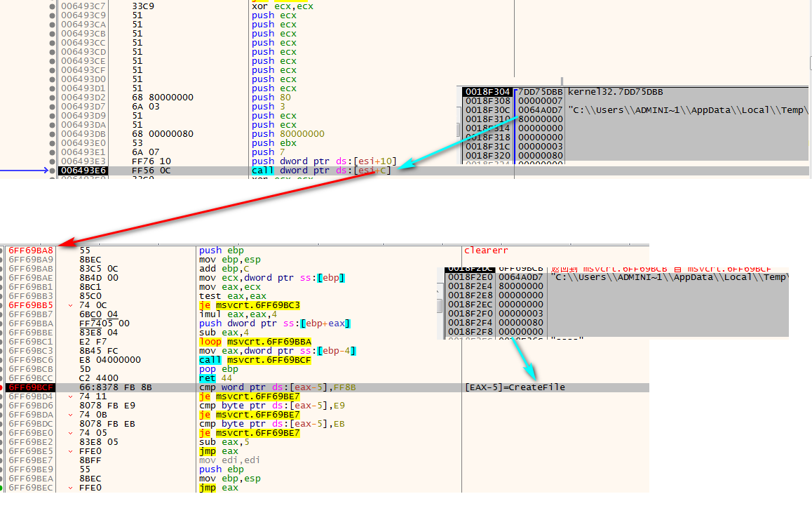Select breakpoint address 6FF69BCF

pos(31,387)
